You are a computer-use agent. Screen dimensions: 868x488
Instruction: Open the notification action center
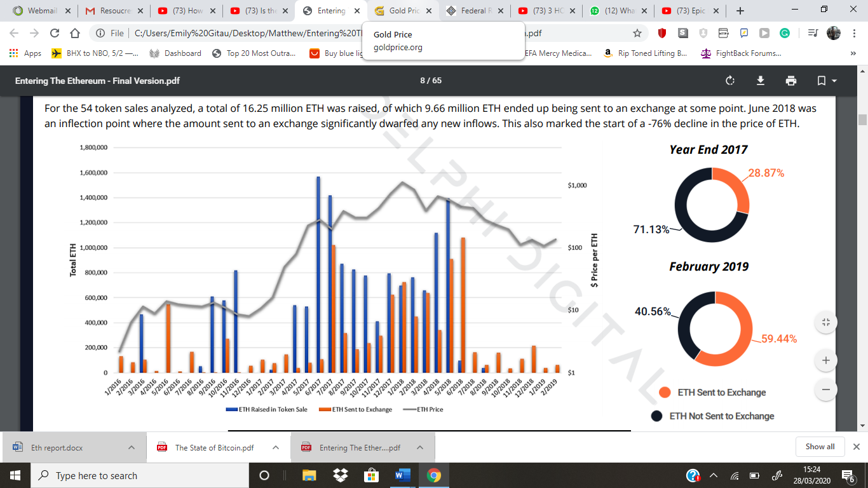(848, 475)
